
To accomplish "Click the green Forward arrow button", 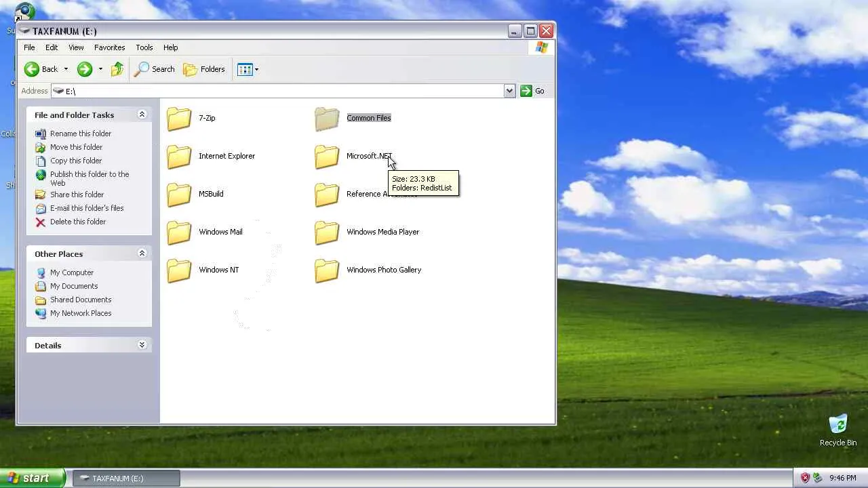I will [x=84, y=69].
